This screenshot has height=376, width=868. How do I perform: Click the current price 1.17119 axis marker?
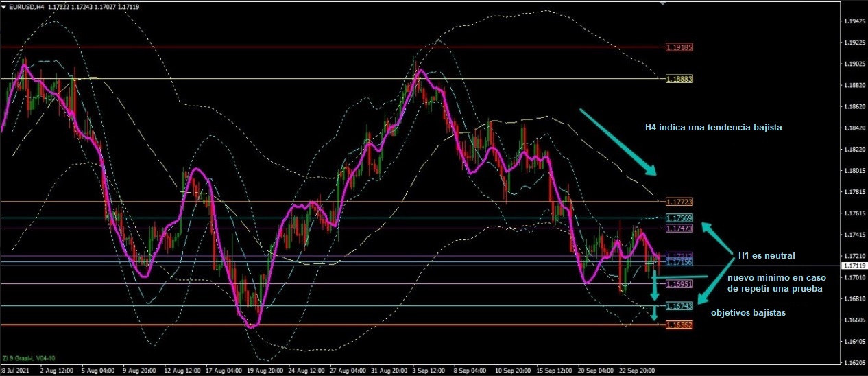point(852,266)
